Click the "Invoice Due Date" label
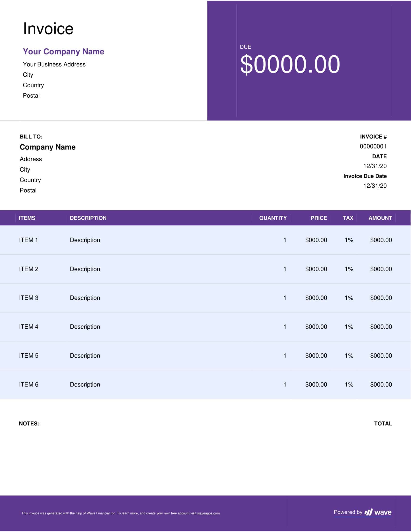411x532 pixels. click(x=365, y=176)
